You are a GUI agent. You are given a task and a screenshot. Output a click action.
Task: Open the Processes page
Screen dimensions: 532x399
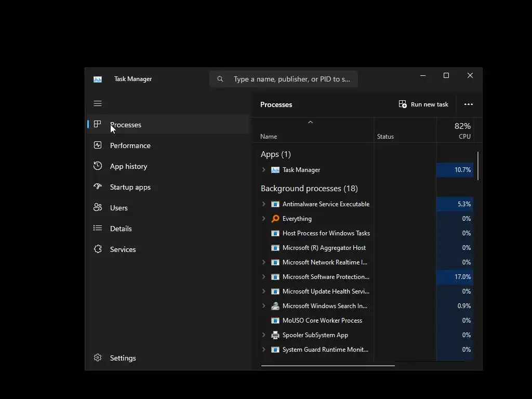point(169,125)
